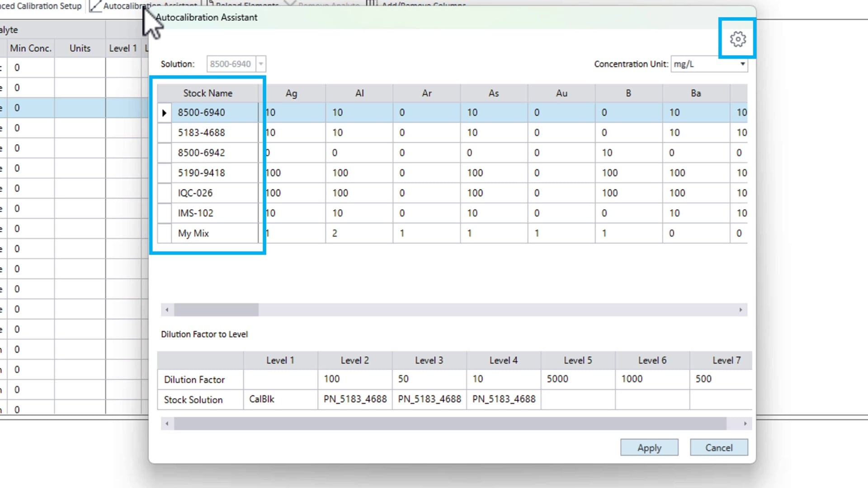The height and width of the screenshot is (488, 868).
Task: Click the Remove Analyte toolbar icon
Action: 291,5
